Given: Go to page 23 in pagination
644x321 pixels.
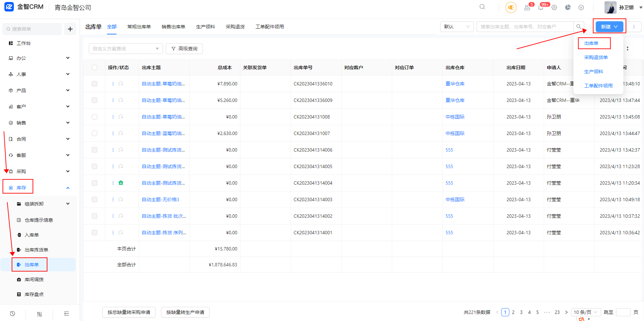Looking at the screenshot, I should (x=557, y=312).
